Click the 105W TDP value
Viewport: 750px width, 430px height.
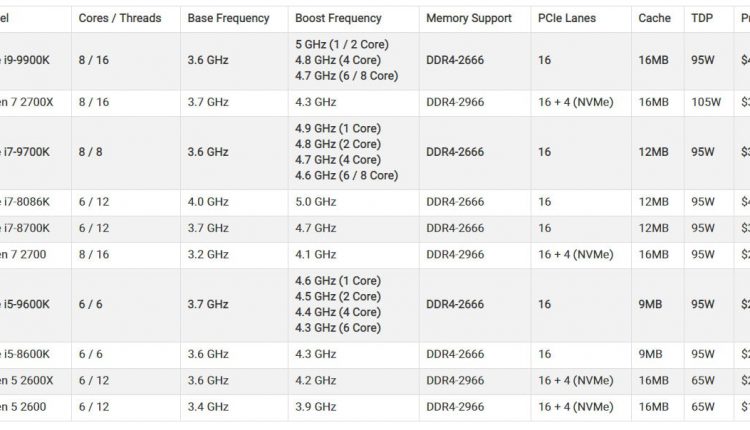coord(706,102)
